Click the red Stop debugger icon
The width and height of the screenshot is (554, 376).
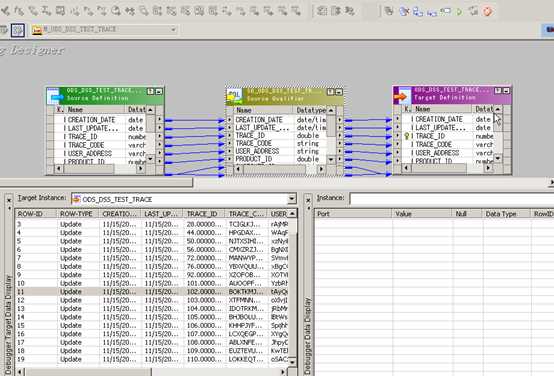487,12
